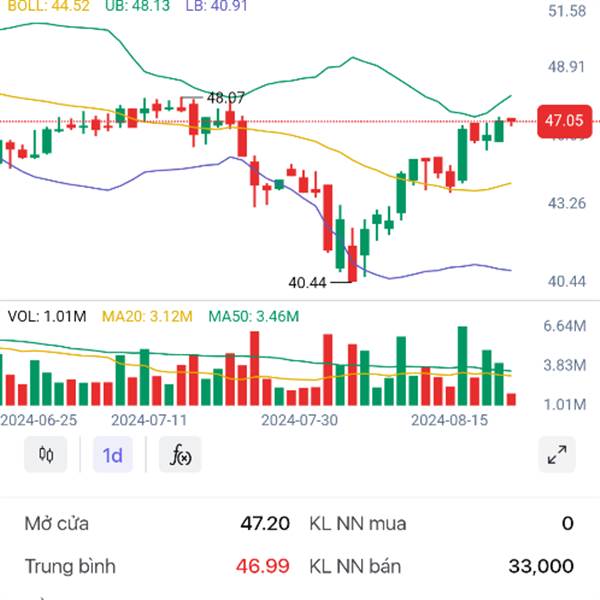This screenshot has width=600, height=600.
Task: Click the MA20: 3.12M volume label
Action: pos(147,316)
